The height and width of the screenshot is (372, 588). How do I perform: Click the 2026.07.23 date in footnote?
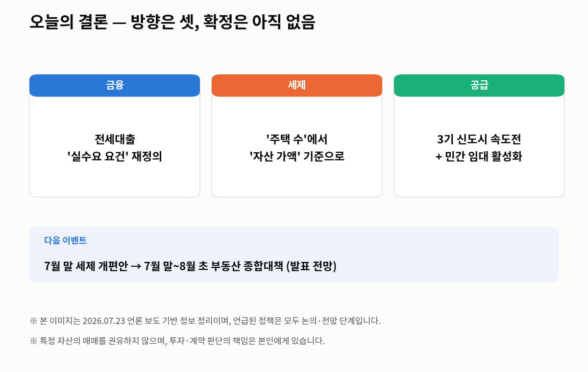104,321
